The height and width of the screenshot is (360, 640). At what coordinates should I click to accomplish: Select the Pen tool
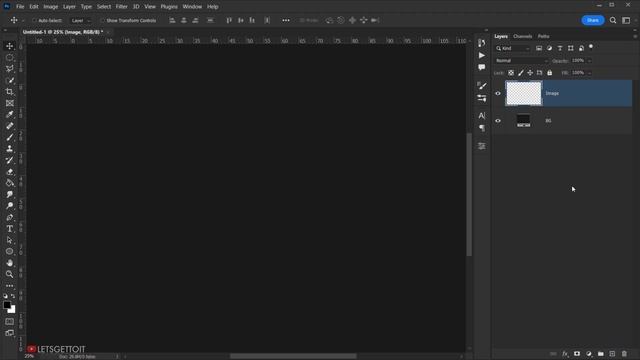9,218
